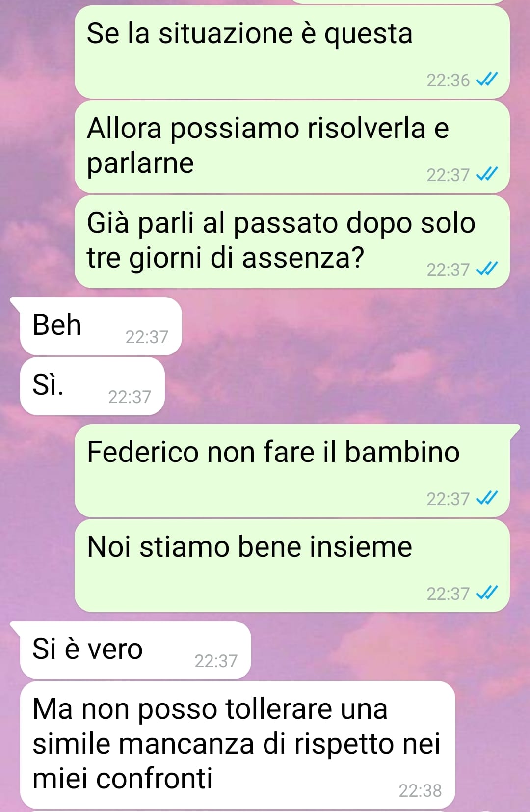The height and width of the screenshot is (812, 530).
Task: Tap the 22:36 timestamp on first message
Action: tap(448, 80)
